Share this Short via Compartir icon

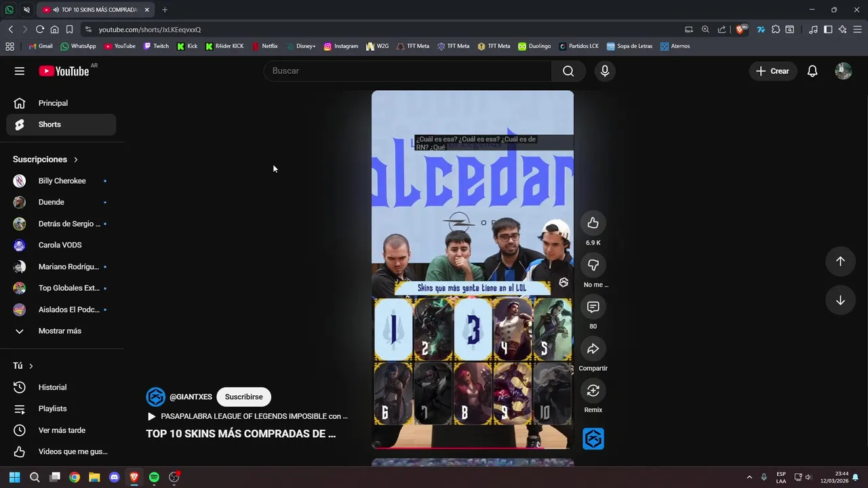point(593,349)
